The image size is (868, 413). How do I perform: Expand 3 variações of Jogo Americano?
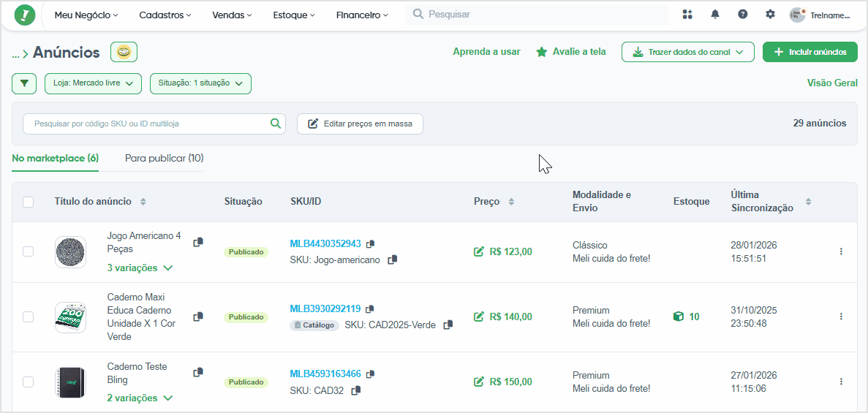(x=140, y=268)
